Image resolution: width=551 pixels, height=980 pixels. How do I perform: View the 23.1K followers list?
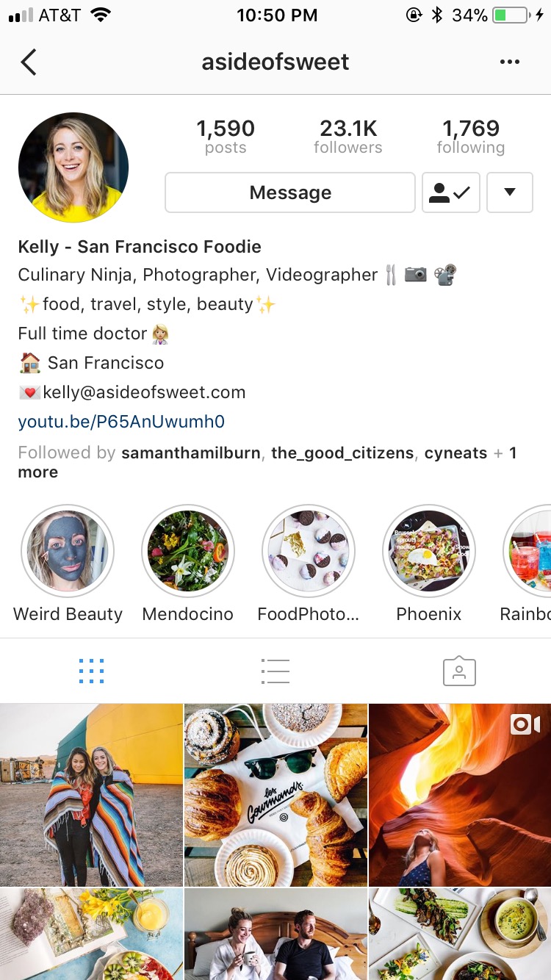click(x=348, y=137)
